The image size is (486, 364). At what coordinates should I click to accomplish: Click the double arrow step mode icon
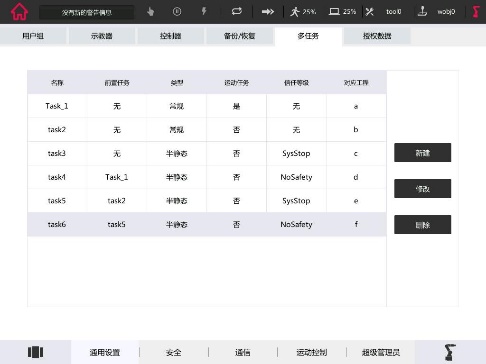click(x=268, y=12)
